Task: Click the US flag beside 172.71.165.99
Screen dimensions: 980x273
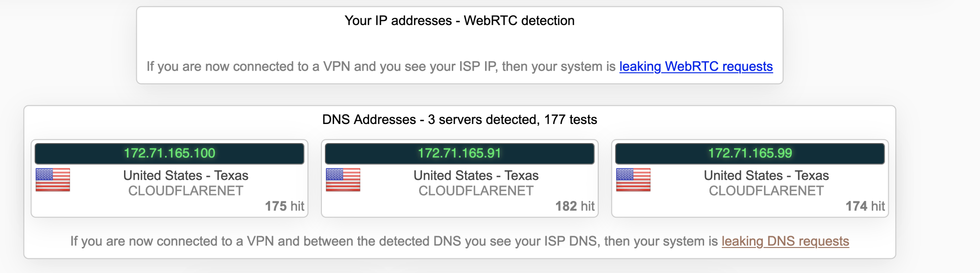Action: pyautogui.click(x=633, y=179)
